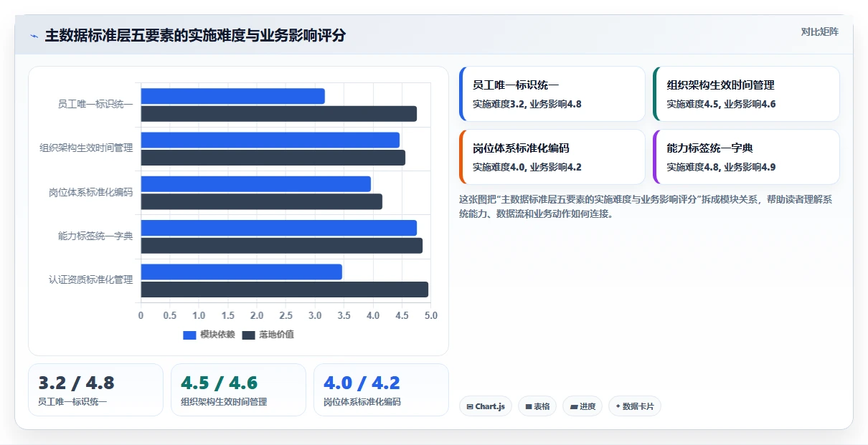The height and width of the screenshot is (445, 868).
Task: Click the icon in the 数据卡片 tag
Action: (618, 406)
